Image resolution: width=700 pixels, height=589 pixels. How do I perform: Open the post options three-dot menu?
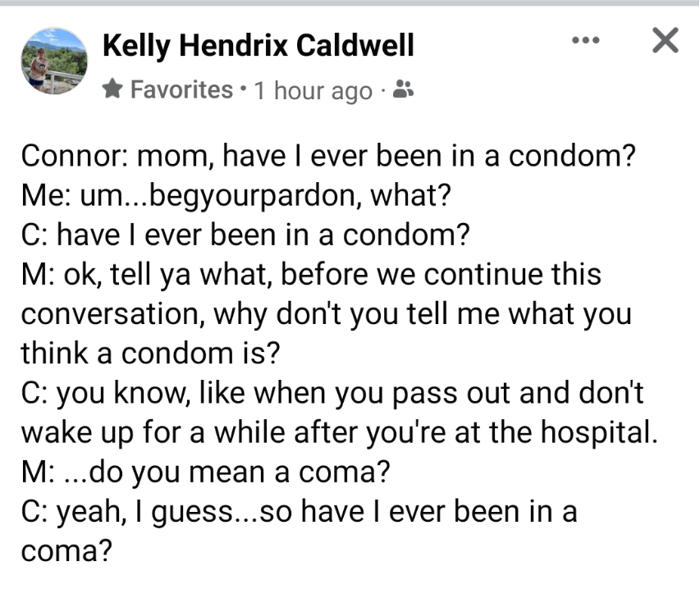click(x=585, y=39)
